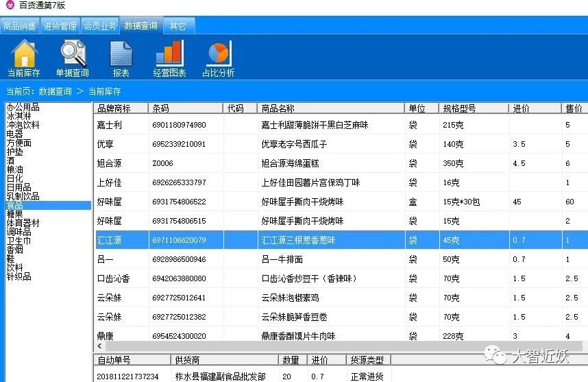Click barcode cell Z0006
Screen dimensions: 588x382
click(162, 163)
